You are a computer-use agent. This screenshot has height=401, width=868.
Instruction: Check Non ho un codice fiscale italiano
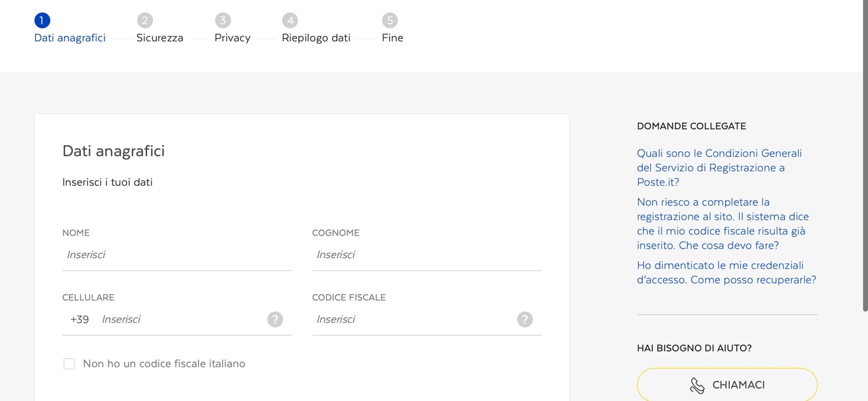point(69,364)
